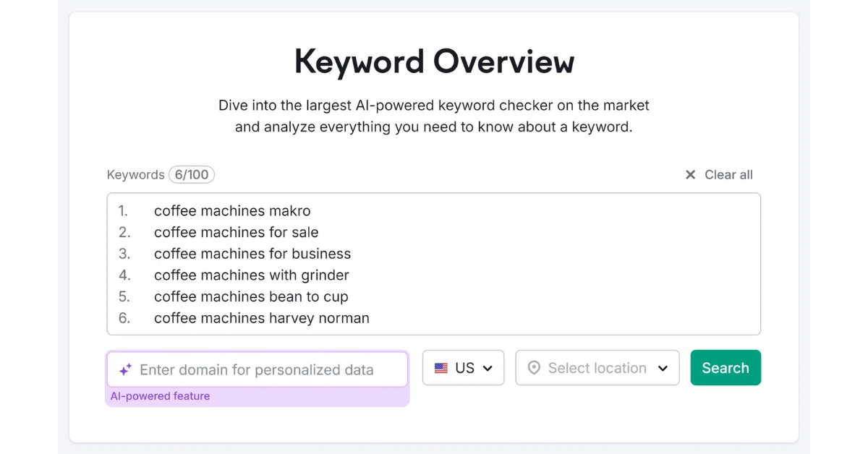Click the location pin icon

point(534,368)
